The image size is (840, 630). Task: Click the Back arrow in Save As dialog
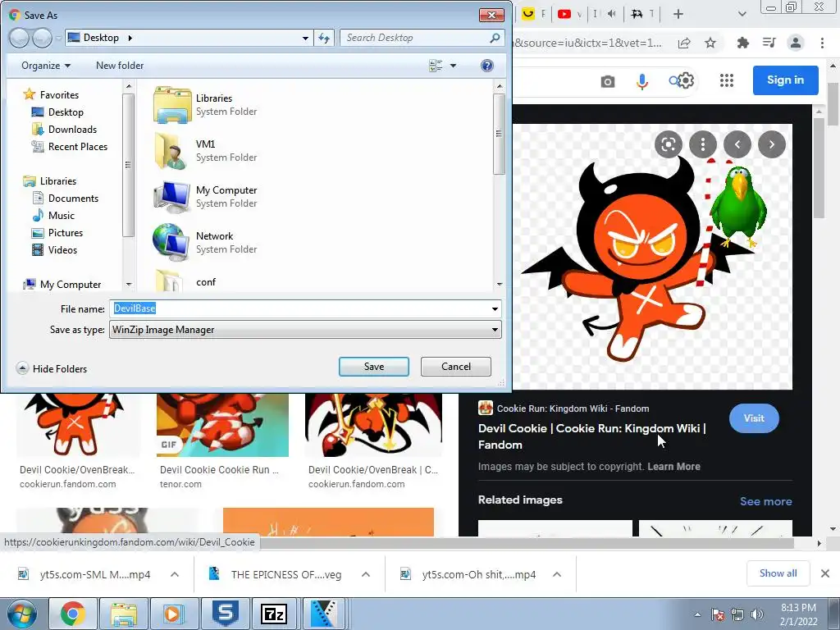pyautogui.click(x=20, y=38)
